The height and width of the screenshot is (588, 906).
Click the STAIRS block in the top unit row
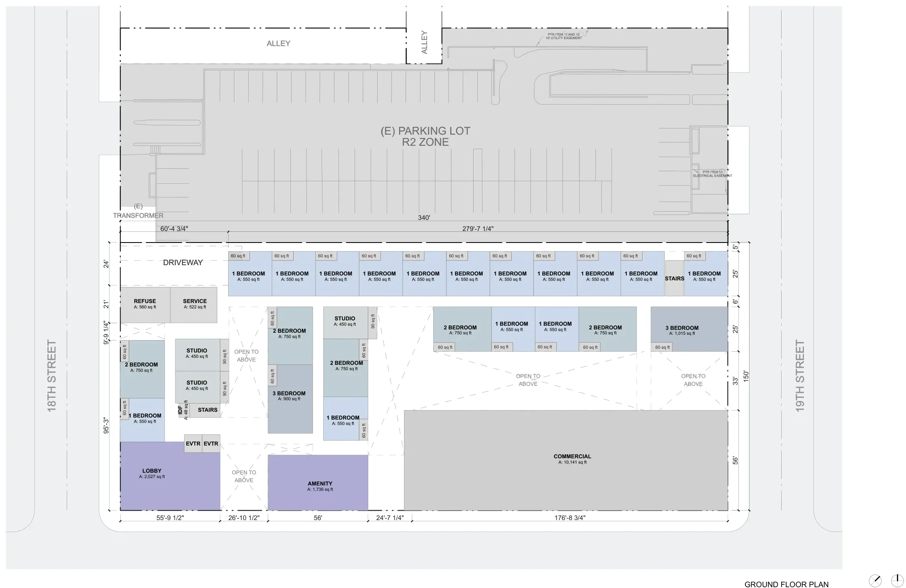coord(675,278)
